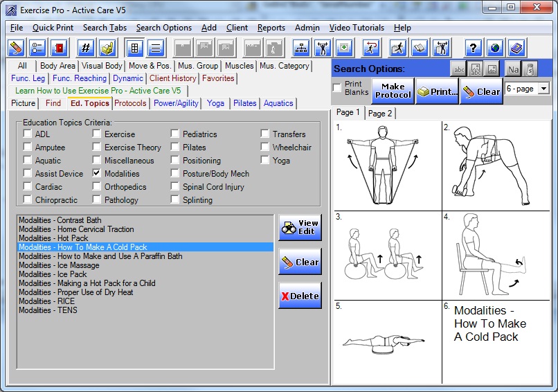Click the picture-with-abc search option icon
This screenshot has width=558, height=392.
[x=476, y=69]
